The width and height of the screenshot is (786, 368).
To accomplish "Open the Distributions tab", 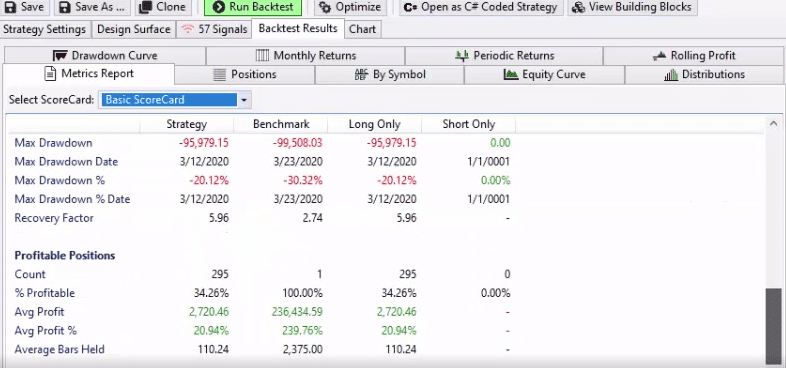I will pos(704,75).
